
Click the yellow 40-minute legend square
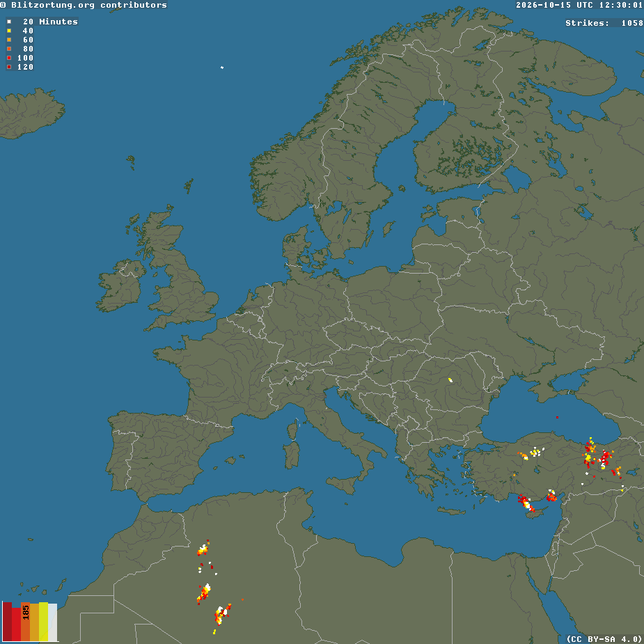click(9, 31)
